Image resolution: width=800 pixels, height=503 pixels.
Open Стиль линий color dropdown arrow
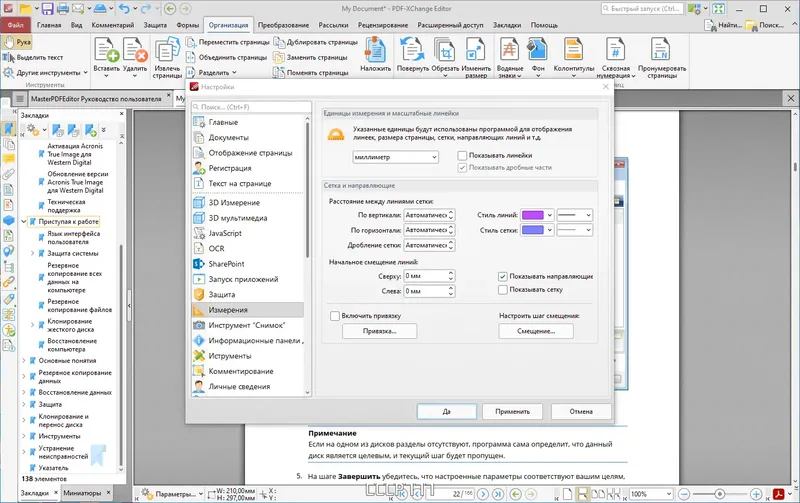pos(549,215)
